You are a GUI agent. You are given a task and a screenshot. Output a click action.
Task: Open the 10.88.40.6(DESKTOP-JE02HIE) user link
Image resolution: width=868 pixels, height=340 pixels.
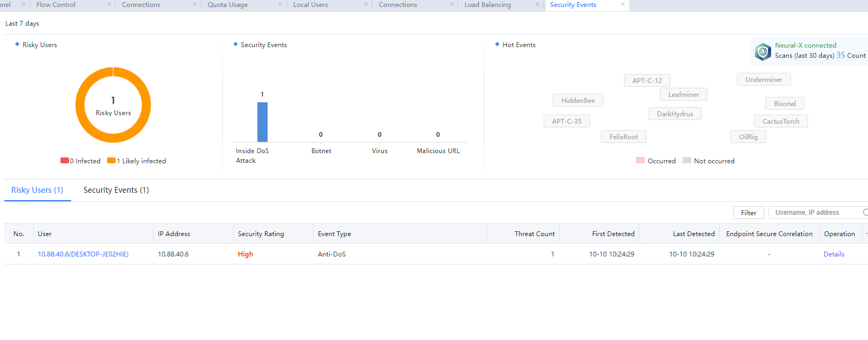pos(83,254)
